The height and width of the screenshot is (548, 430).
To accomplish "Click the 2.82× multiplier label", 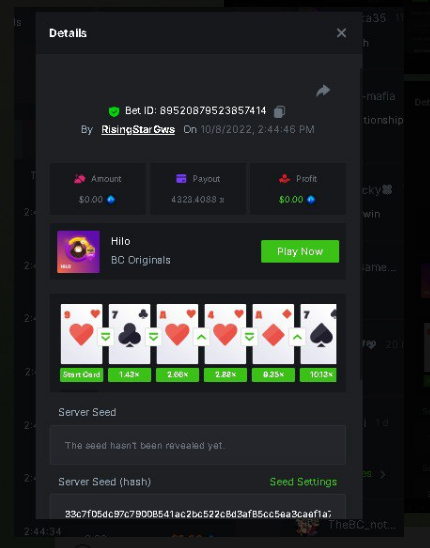I will 225,375.
